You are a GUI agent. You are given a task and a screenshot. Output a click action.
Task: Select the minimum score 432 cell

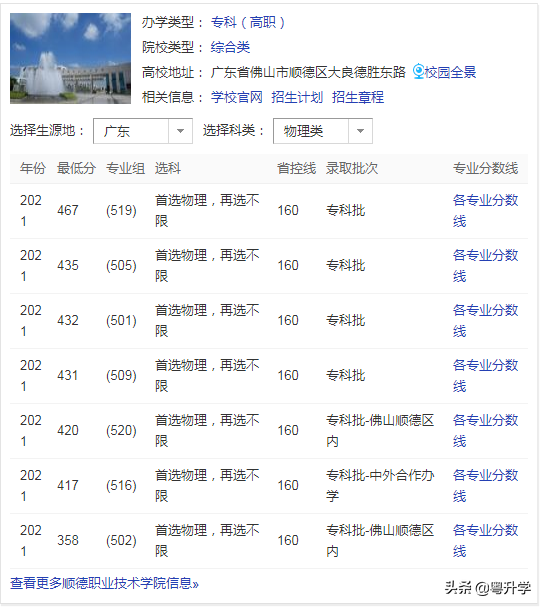pyautogui.click(x=68, y=321)
